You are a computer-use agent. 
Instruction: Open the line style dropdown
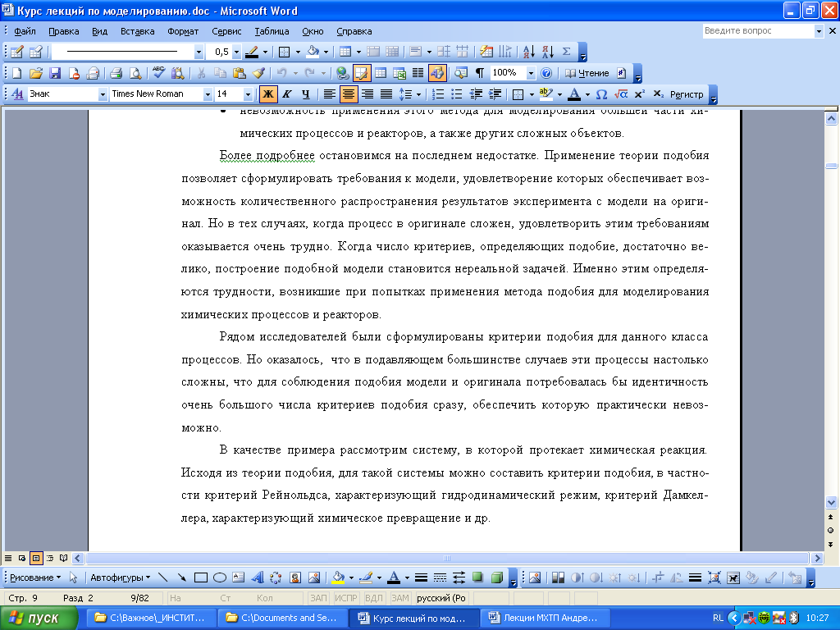[x=199, y=52]
